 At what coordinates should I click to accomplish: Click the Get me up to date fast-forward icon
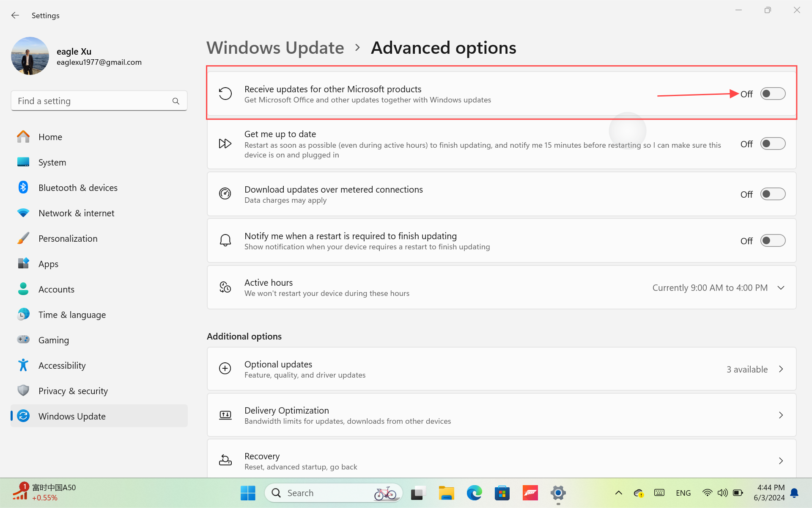tap(225, 144)
